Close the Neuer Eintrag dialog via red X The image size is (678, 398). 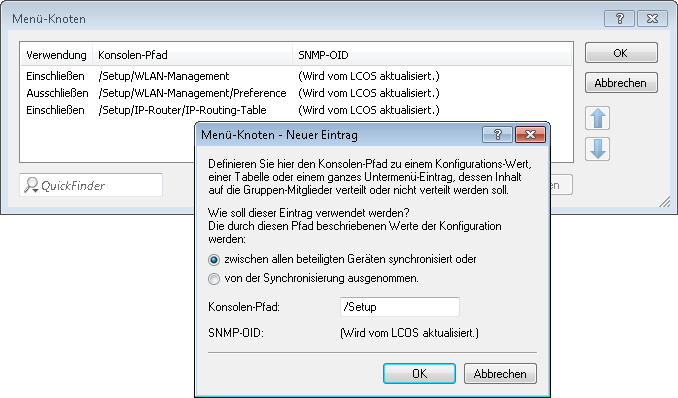531,135
